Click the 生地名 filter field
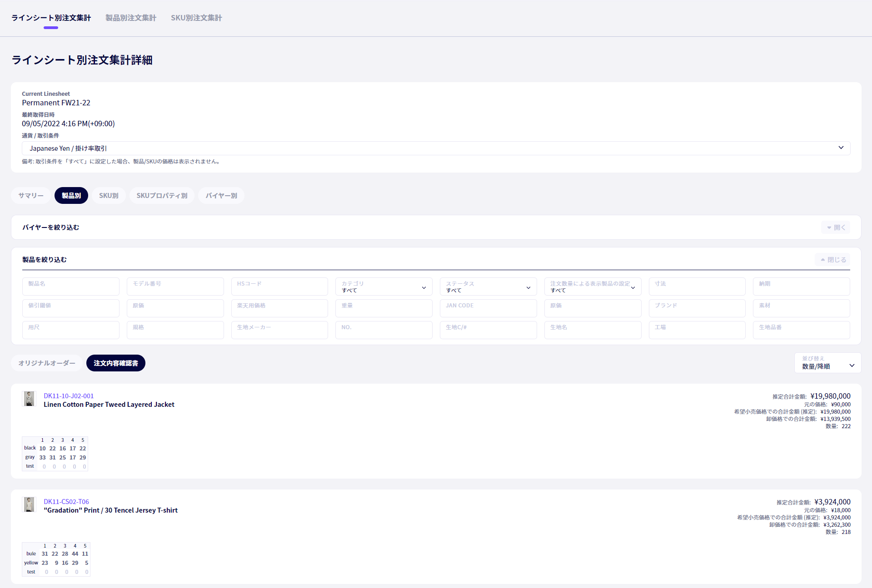The width and height of the screenshot is (872, 588). click(x=593, y=330)
